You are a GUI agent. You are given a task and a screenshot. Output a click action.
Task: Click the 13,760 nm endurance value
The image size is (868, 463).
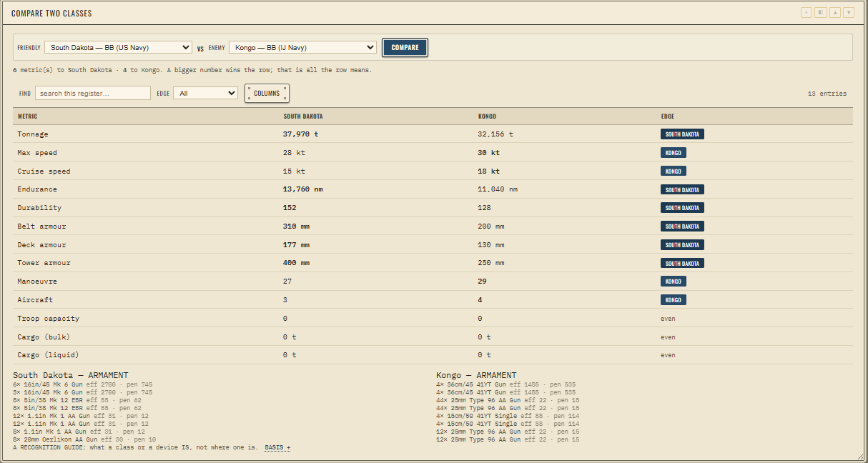303,189
